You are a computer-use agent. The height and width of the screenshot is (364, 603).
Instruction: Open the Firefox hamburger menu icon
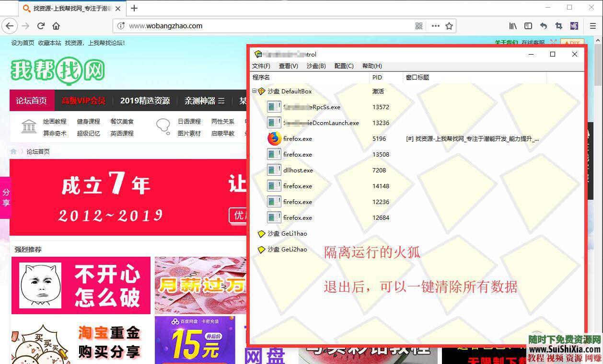(x=593, y=26)
